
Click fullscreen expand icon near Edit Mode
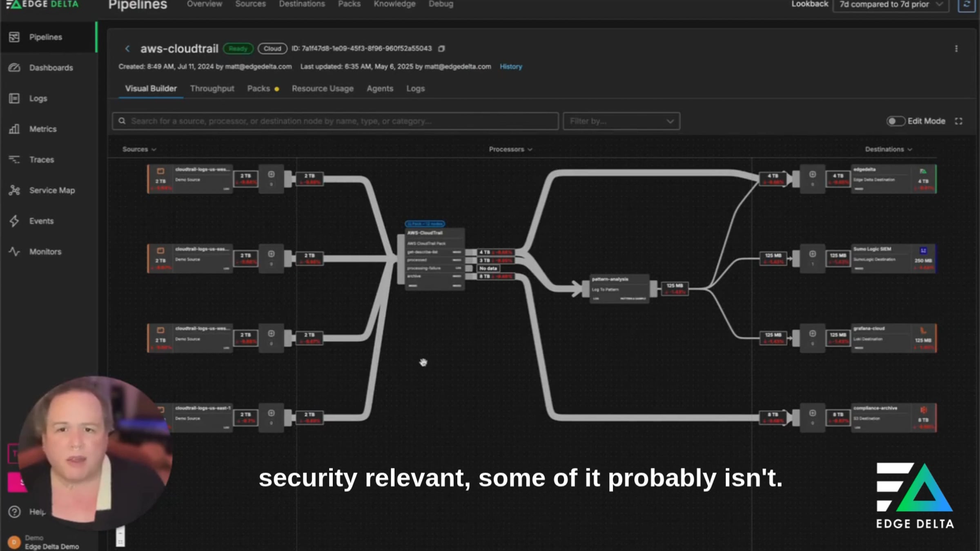point(958,121)
